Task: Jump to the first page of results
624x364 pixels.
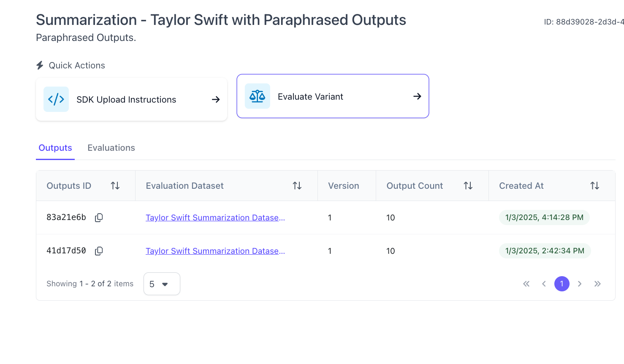Action: tap(526, 284)
